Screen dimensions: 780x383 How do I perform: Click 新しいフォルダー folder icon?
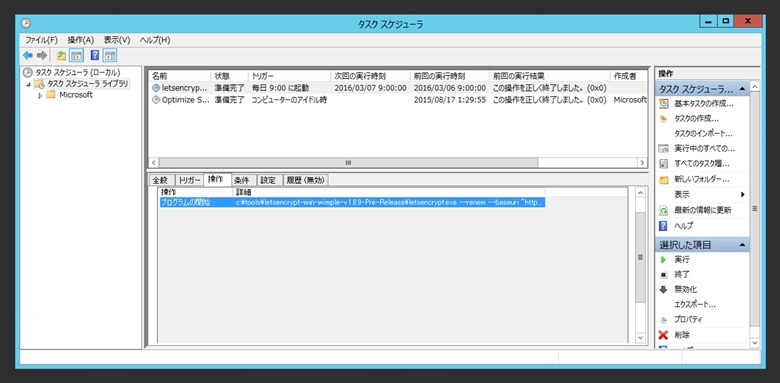coord(663,180)
